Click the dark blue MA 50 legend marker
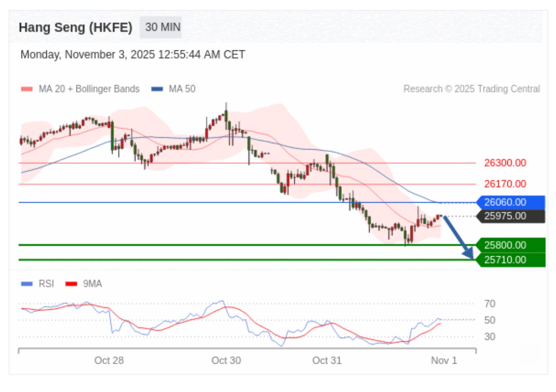The image size is (556, 392). click(157, 89)
